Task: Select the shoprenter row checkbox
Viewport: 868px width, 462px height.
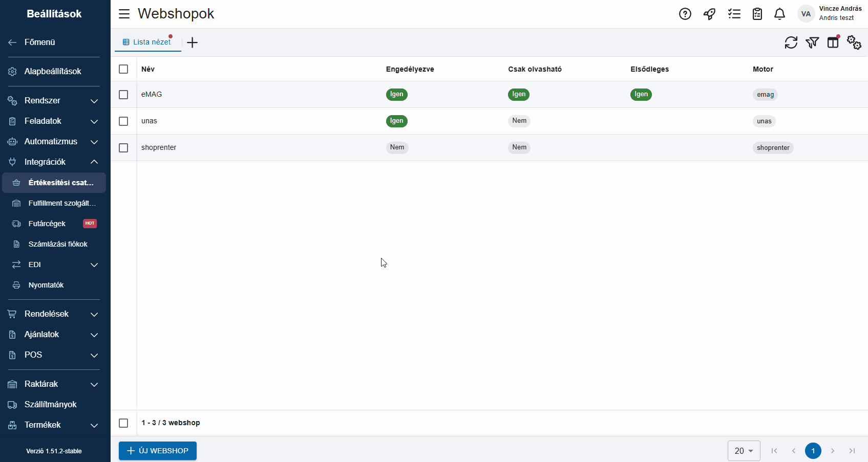Action: point(123,148)
